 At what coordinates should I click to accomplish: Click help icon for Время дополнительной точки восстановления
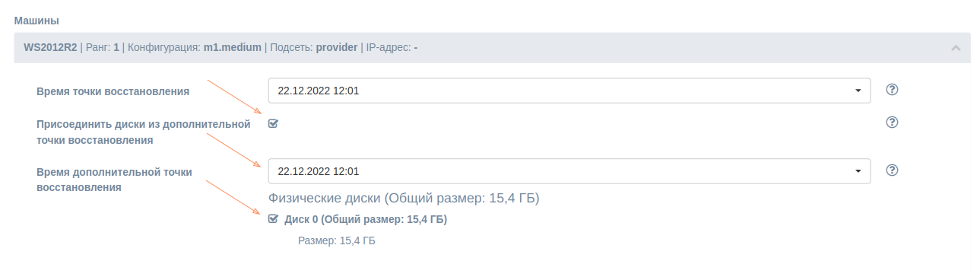[x=893, y=170]
